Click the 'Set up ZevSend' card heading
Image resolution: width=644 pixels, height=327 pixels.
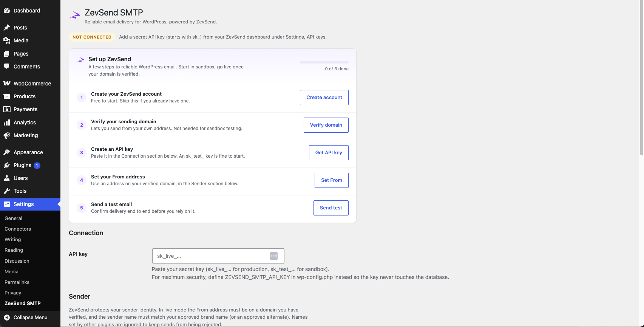pos(110,59)
